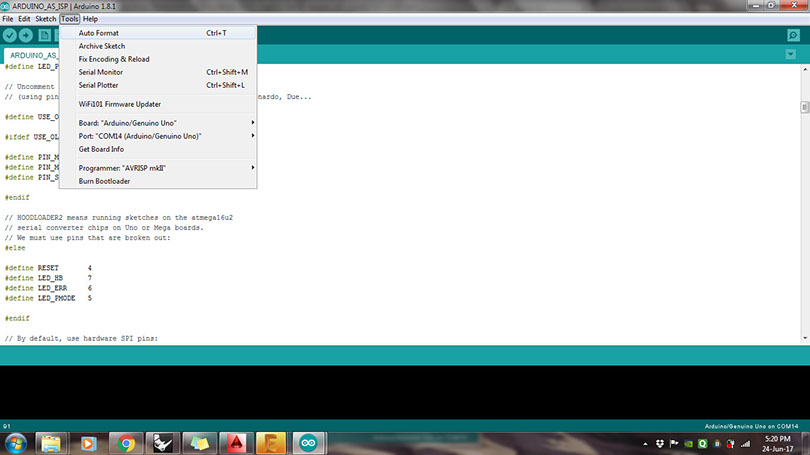Open the orange E taskbar application
The width and height of the screenshot is (810, 455).
click(271, 444)
